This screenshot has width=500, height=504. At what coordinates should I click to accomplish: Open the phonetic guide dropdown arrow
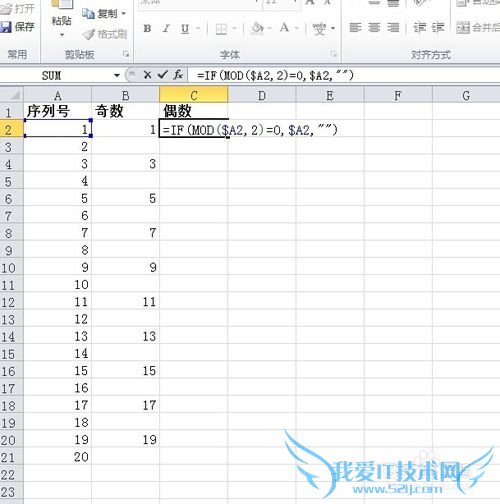click(333, 28)
